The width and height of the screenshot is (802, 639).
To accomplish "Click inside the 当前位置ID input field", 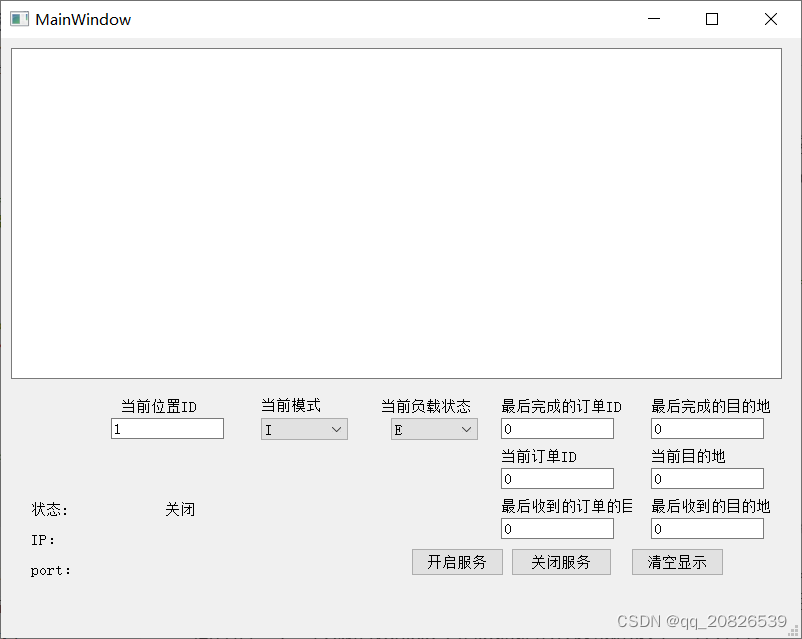I will pyautogui.click(x=166, y=428).
